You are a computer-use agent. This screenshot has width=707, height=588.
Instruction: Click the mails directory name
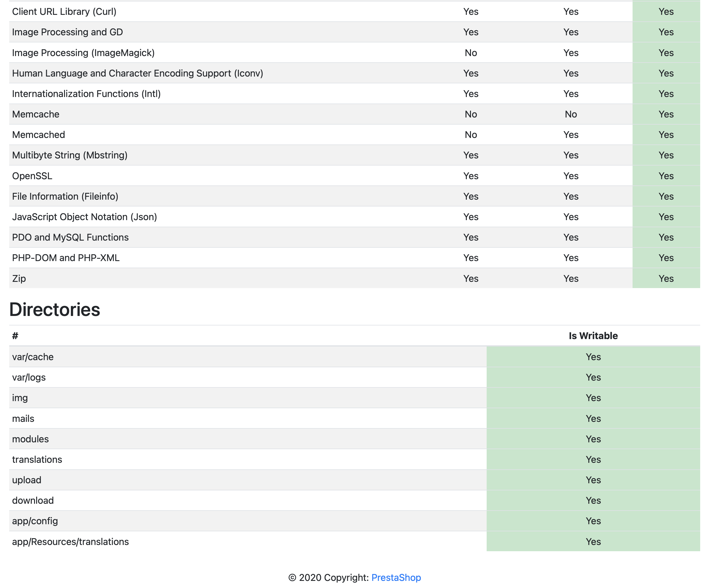(23, 418)
